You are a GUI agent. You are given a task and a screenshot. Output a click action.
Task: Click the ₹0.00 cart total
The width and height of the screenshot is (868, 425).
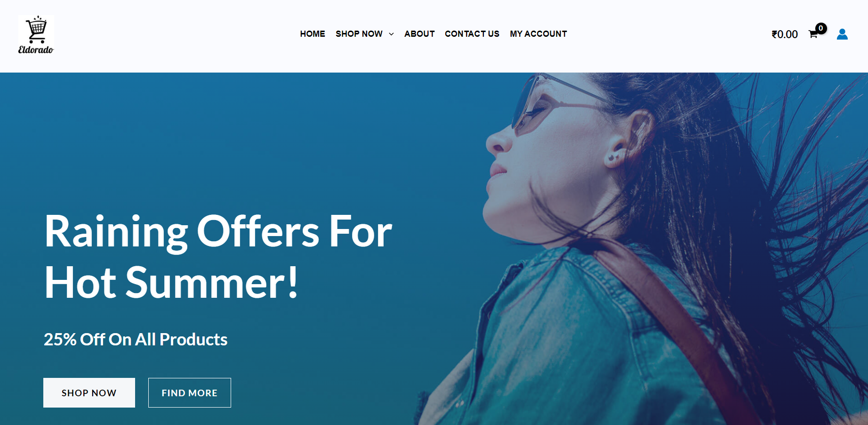coord(785,34)
